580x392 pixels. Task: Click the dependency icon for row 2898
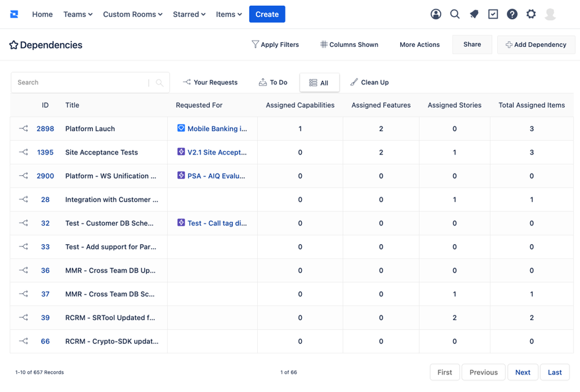pos(23,129)
